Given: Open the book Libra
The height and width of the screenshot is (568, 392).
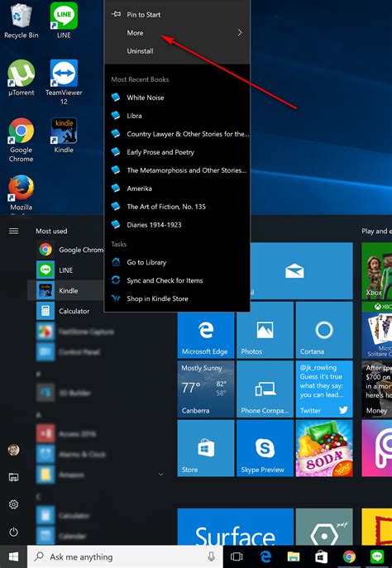Looking at the screenshot, I should [x=177, y=116].
